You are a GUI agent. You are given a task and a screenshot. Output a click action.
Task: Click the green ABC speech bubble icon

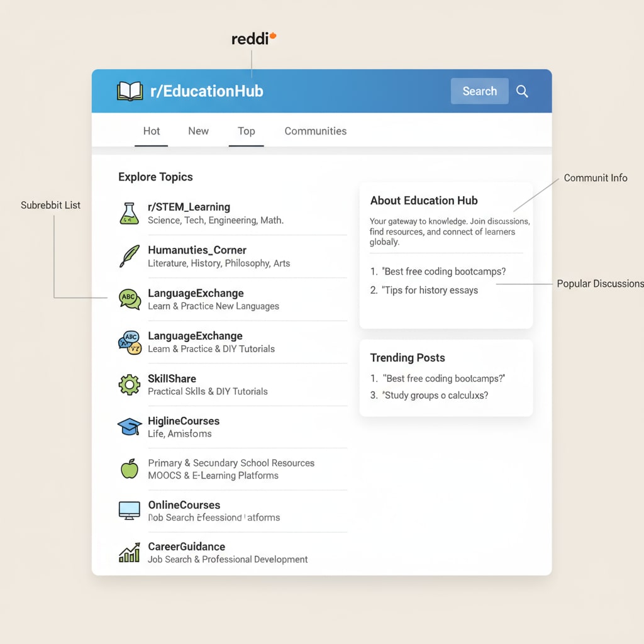tap(130, 299)
